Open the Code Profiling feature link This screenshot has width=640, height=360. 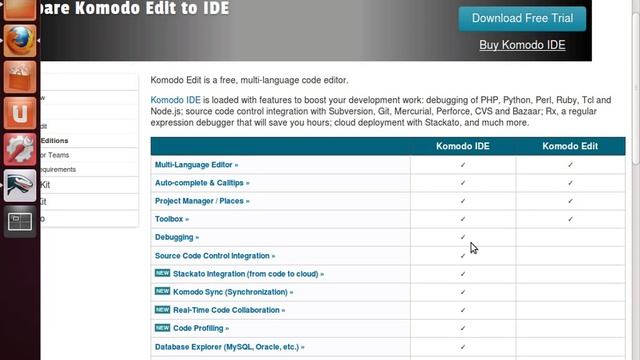tap(201, 328)
